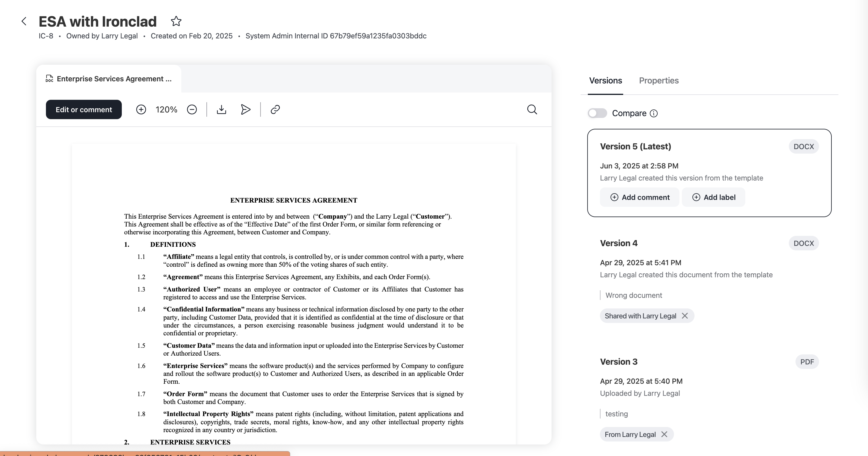The image size is (868, 456).
Task: Click the 'Apr 29, 2025 at 5:41 PM' timestamp
Action: (x=640, y=262)
